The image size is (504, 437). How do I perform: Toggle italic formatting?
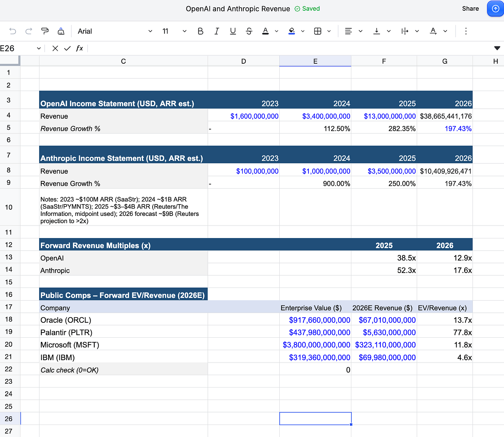coord(216,31)
